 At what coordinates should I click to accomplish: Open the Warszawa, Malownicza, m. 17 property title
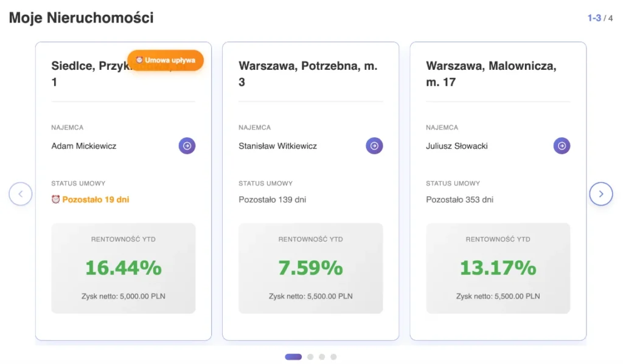[x=491, y=74]
